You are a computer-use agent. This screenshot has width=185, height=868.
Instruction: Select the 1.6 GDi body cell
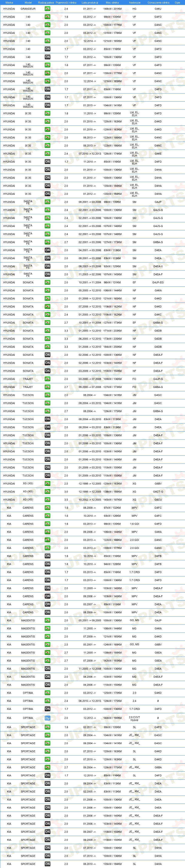click(x=134, y=524)
